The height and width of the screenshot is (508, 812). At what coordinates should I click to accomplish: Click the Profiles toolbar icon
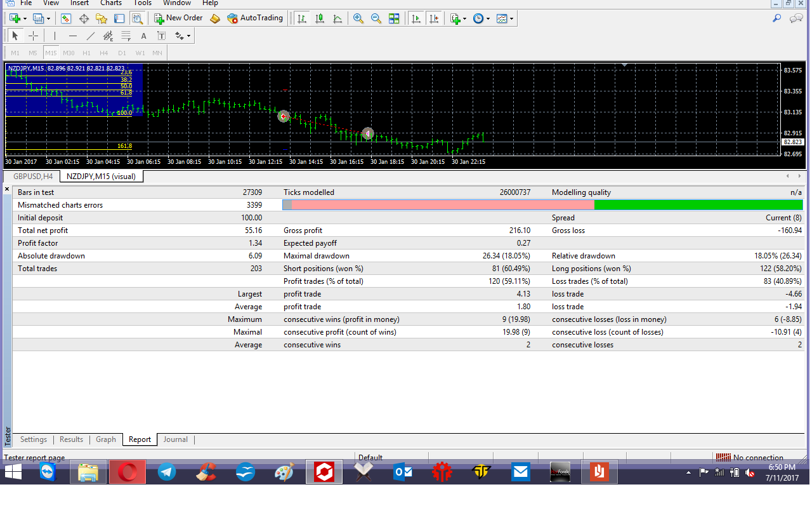[x=37, y=18]
